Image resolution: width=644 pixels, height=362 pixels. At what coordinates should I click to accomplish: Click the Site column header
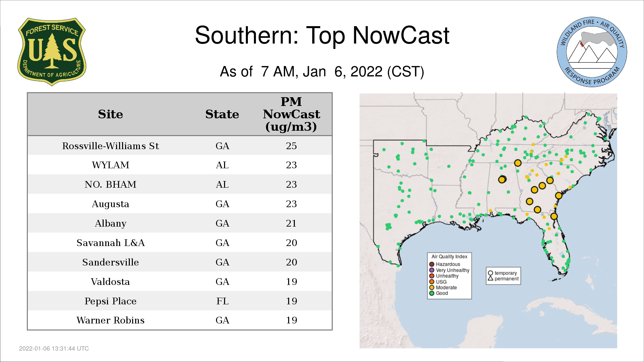pos(110,114)
